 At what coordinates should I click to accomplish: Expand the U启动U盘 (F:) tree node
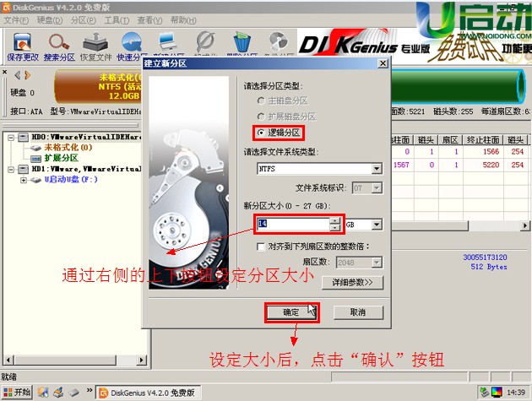(24, 180)
